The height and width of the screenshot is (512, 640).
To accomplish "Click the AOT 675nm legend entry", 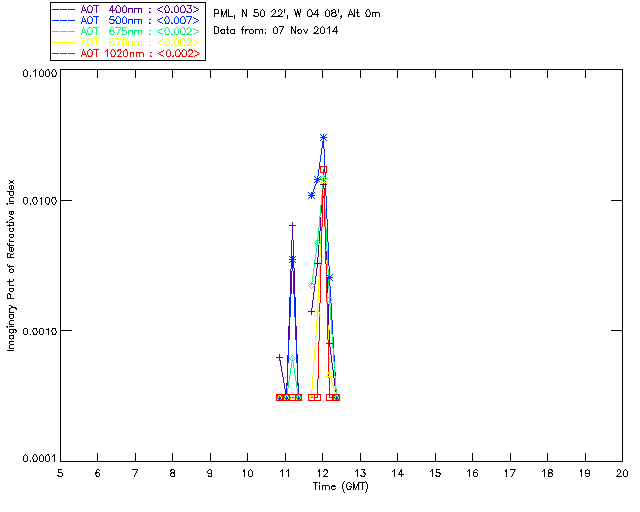I will coord(127,31).
